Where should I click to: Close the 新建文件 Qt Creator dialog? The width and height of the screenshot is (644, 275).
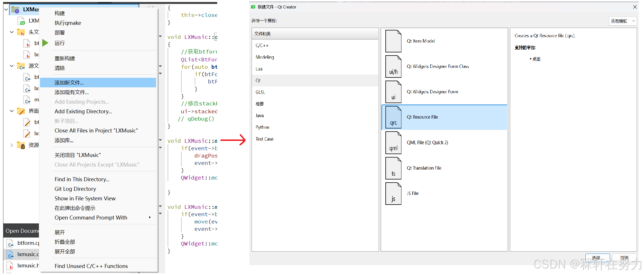(x=635, y=7)
